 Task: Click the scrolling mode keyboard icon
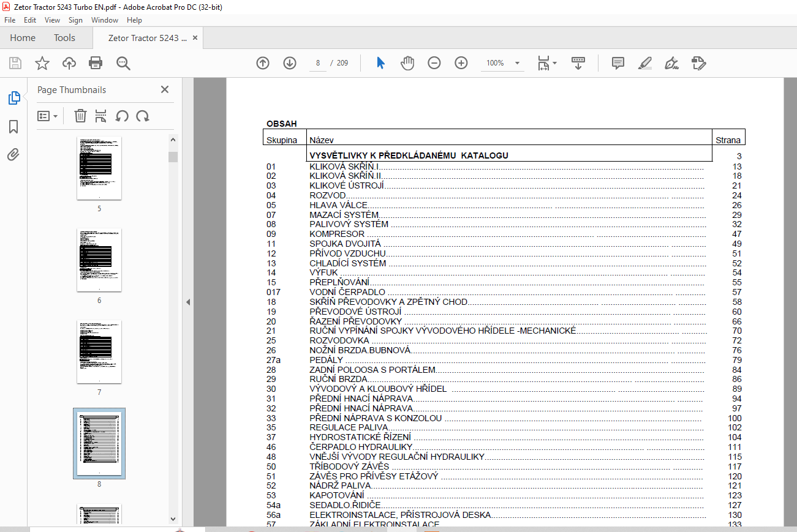(x=578, y=63)
